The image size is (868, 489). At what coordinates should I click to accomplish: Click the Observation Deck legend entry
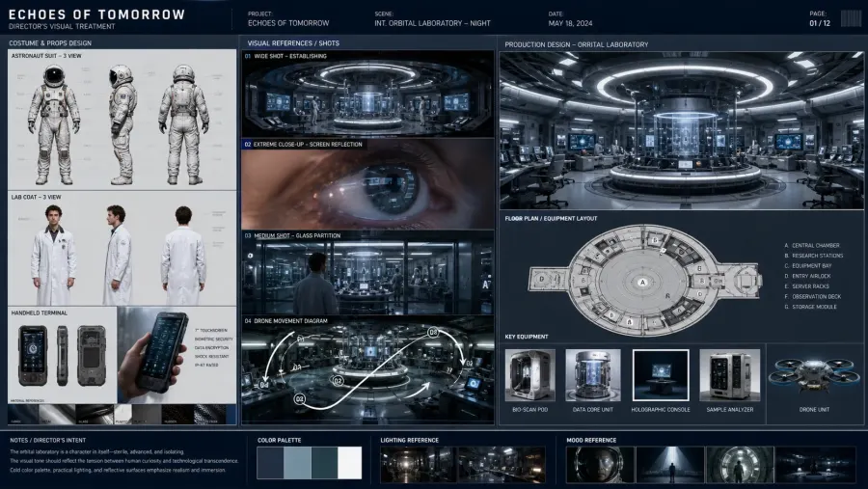(x=812, y=296)
